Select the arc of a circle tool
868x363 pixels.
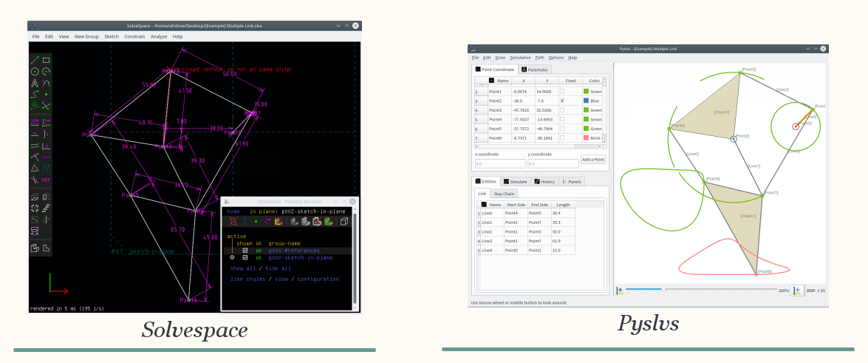click(x=47, y=72)
